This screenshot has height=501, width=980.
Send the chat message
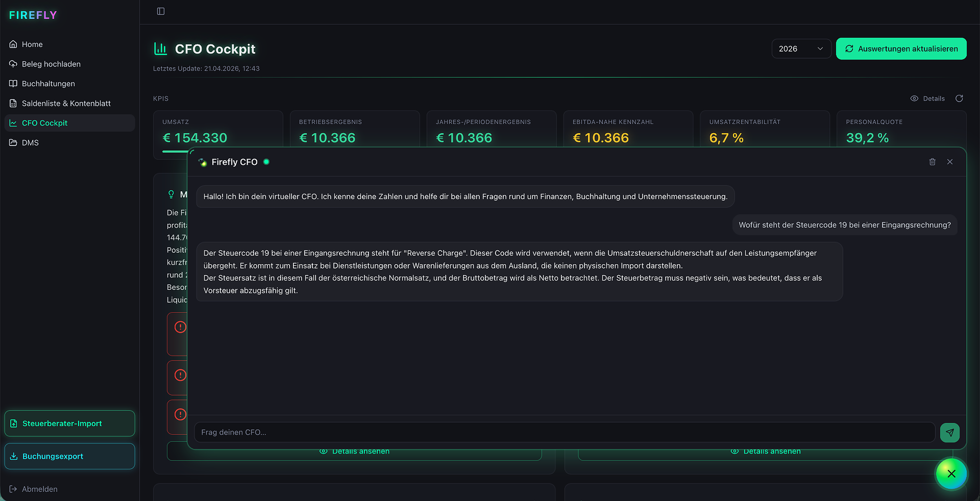(x=950, y=433)
